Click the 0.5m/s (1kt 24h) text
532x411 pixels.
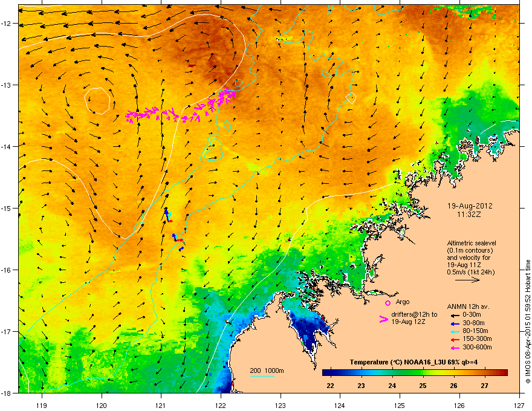(x=470, y=272)
